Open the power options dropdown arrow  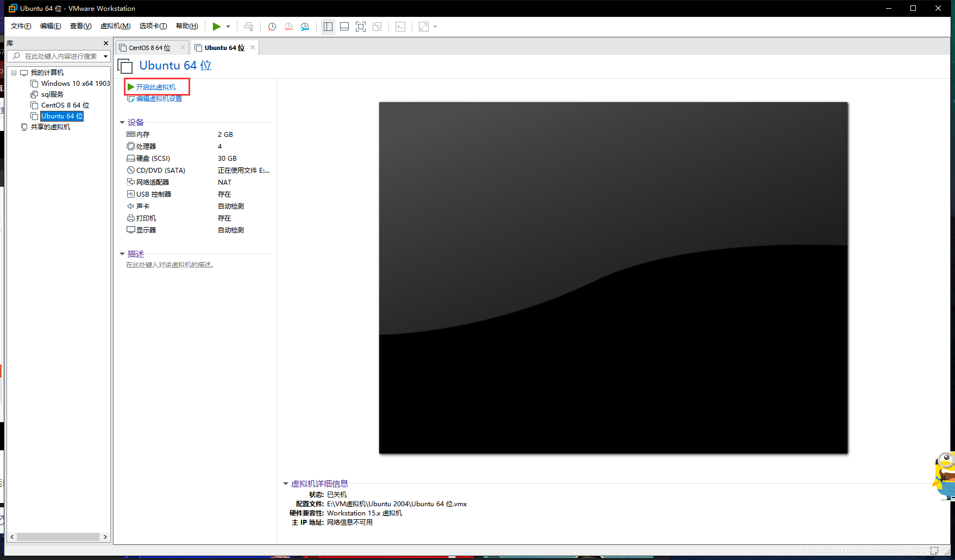[228, 27]
